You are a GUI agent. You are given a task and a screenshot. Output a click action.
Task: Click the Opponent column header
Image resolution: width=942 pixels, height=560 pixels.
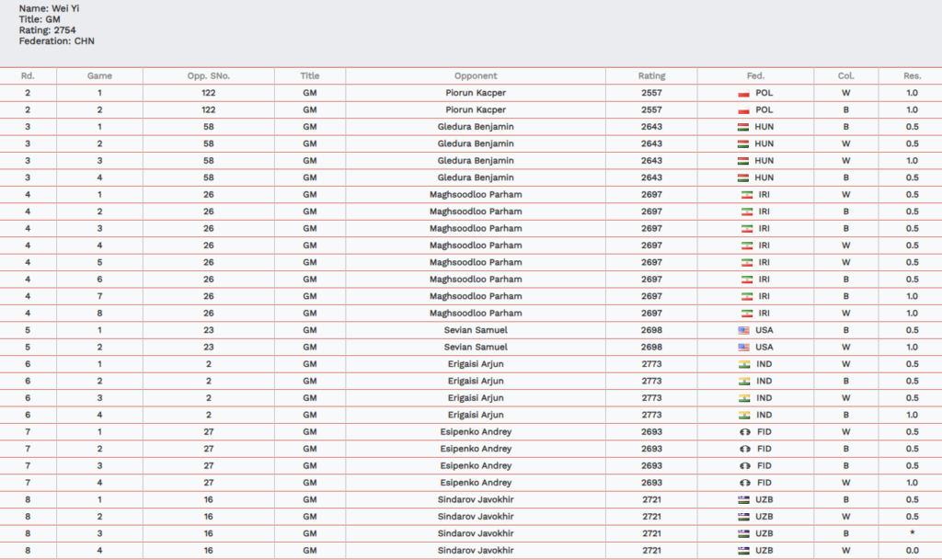click(x=476, y=76)
